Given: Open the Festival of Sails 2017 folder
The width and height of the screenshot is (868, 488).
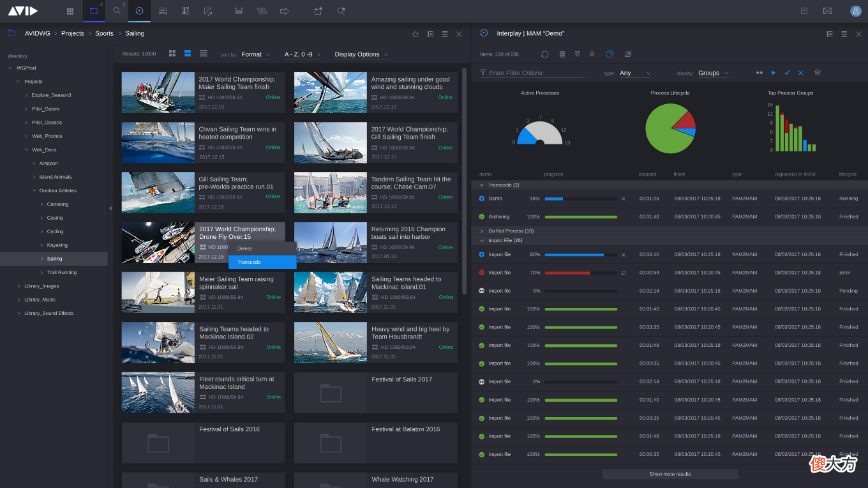Looking at the screenshot, I should pyautogui.click(x=376, y=393).
